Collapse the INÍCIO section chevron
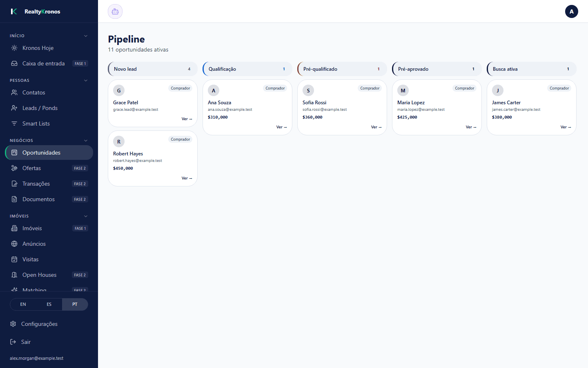The width and height of the screenshot is (588, 368). [86, 36]
